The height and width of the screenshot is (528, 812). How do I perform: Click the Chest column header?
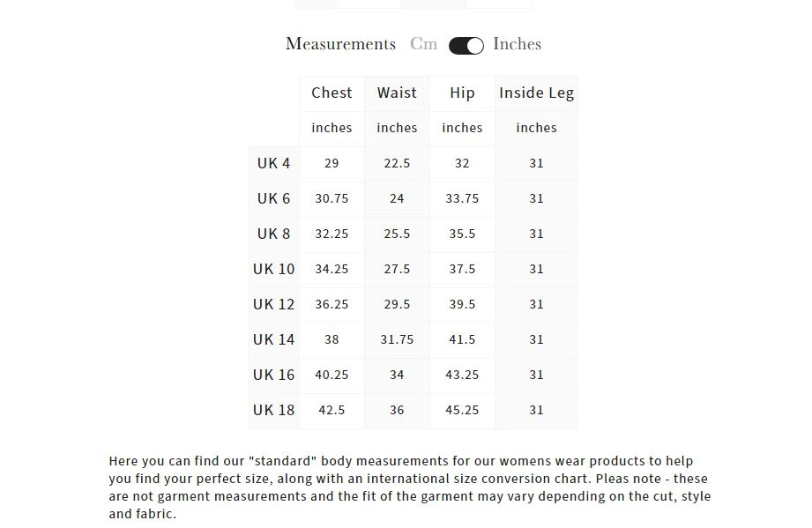click(x=332, y=93)
